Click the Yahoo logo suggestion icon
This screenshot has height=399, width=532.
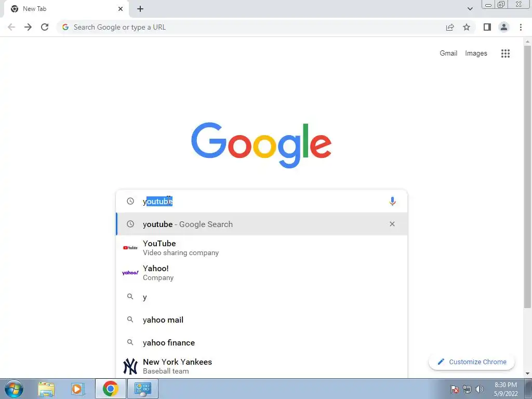coord(130,273)
